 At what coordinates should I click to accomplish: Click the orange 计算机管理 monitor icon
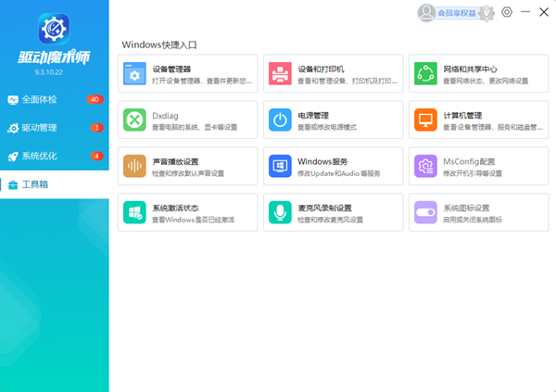425,120
